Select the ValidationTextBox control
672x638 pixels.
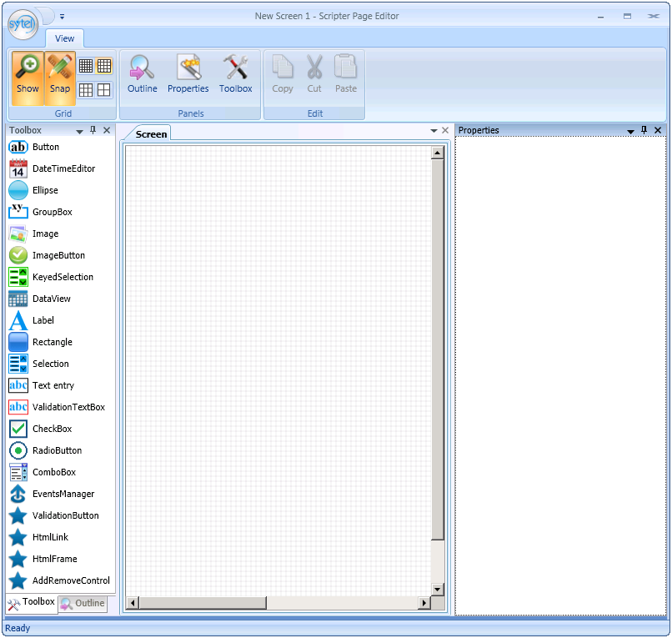(x=60, y=407)
